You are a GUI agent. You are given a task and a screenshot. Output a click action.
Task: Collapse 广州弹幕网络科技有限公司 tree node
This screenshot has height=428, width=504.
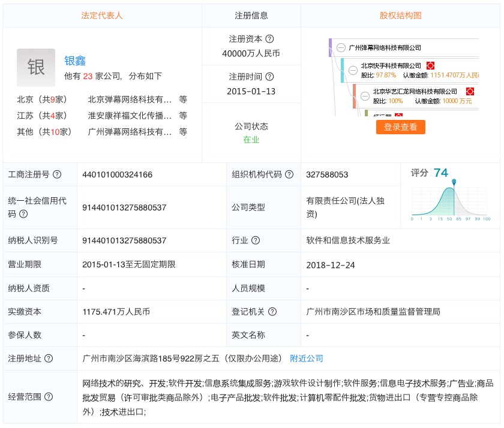pos(341,48)
